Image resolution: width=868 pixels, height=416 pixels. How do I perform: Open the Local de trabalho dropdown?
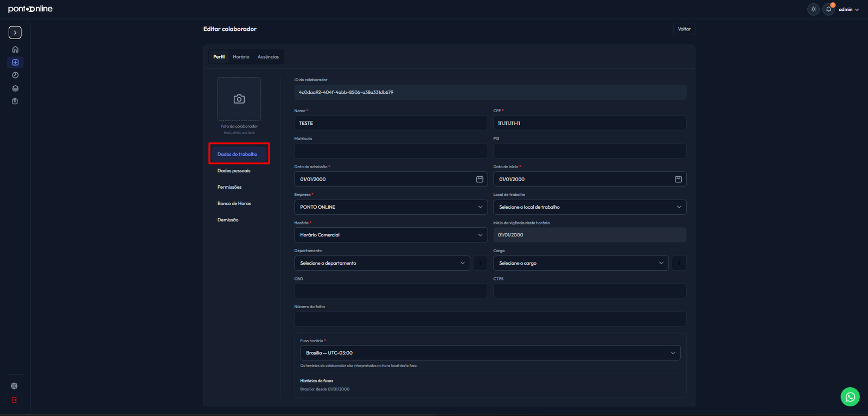(590, 207)
